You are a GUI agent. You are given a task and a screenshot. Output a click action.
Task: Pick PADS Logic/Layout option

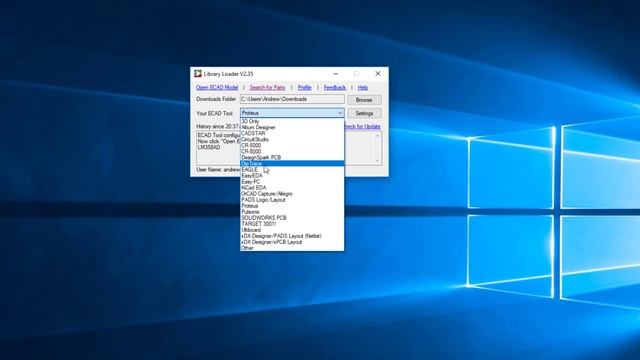click(292, 200)
